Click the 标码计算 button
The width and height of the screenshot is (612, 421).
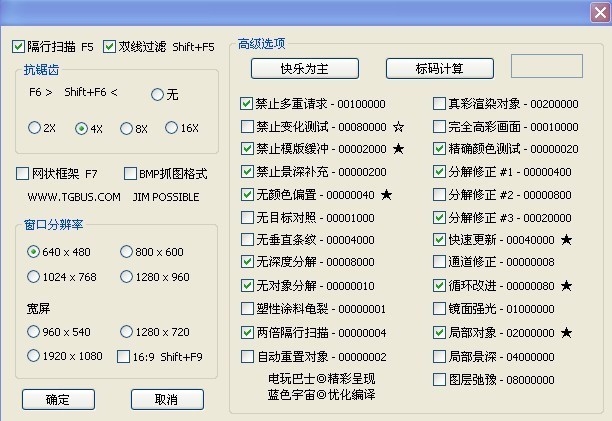coord(440,69)
